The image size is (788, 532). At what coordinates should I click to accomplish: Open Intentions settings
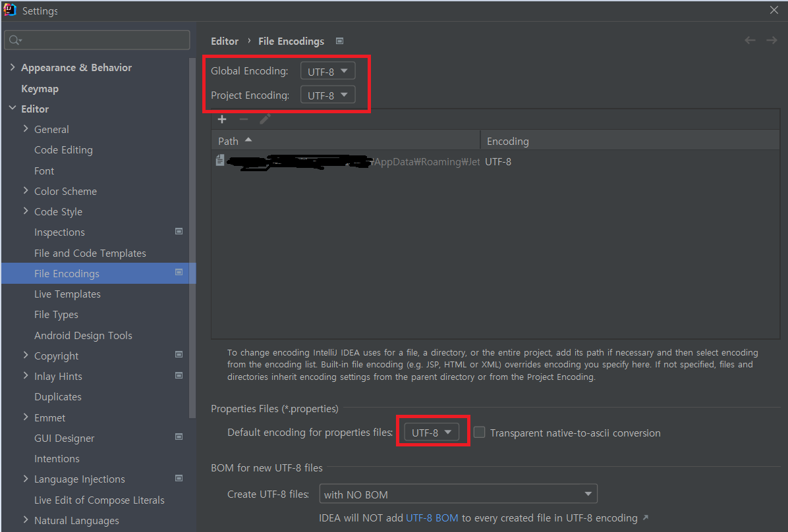tap(57, 459)
